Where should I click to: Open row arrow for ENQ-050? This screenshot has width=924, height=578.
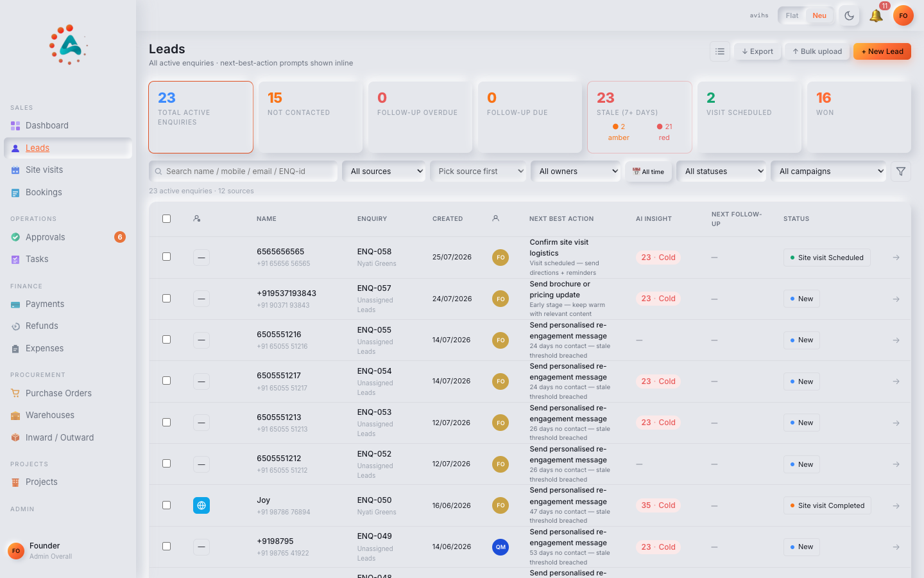pyautogui.click(x=896, y=506)
